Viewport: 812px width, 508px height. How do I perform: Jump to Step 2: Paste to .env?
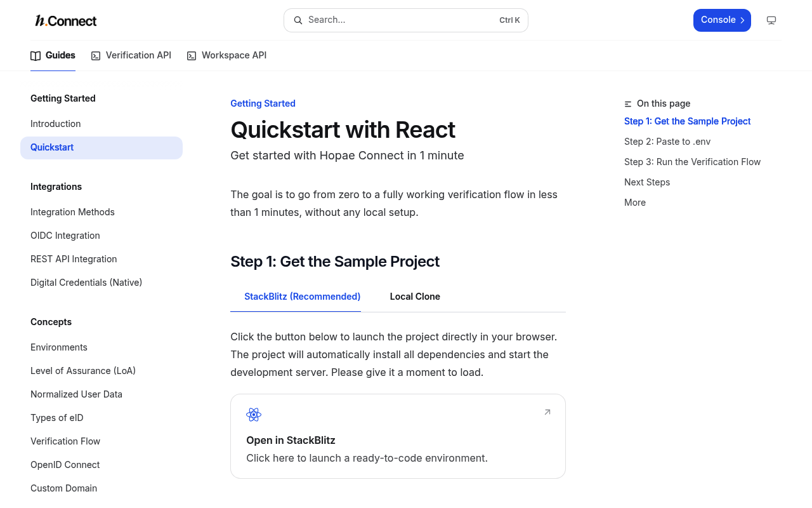[x=667, y=142]
